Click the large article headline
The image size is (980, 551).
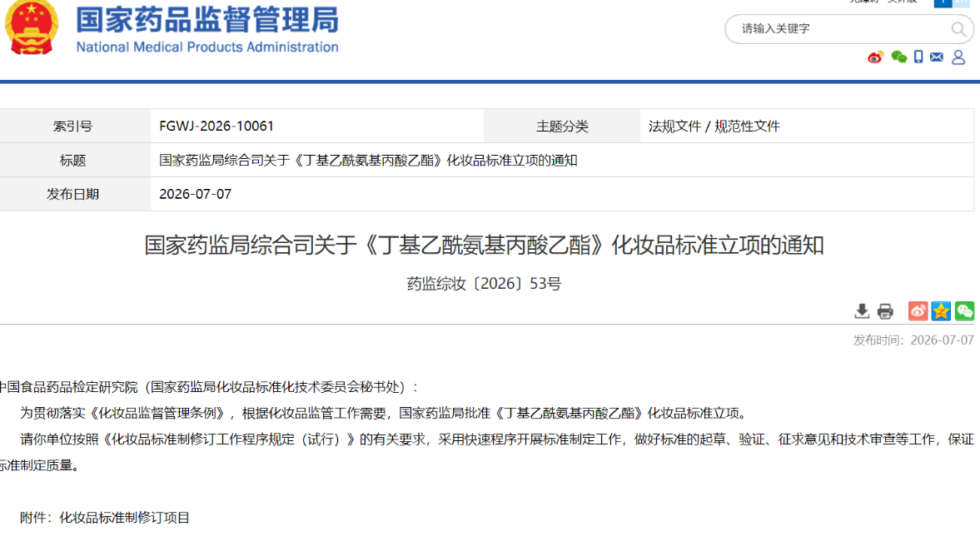click(x=485, y=245)
